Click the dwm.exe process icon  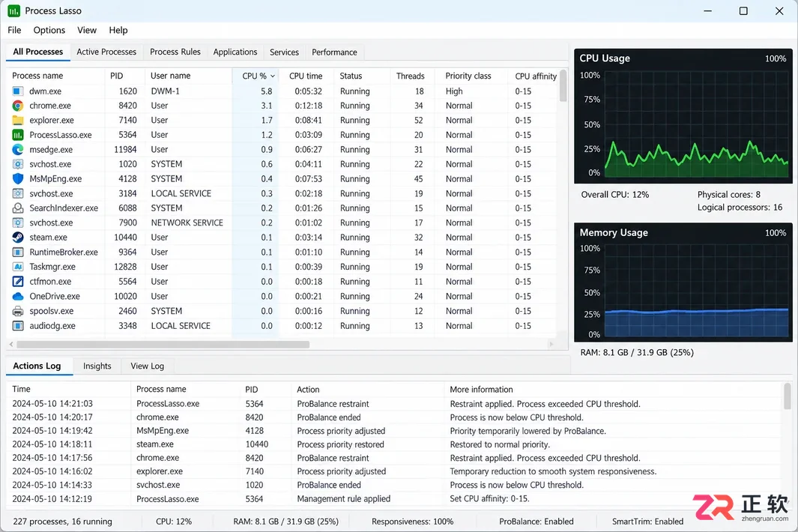[x=18, y=91]
